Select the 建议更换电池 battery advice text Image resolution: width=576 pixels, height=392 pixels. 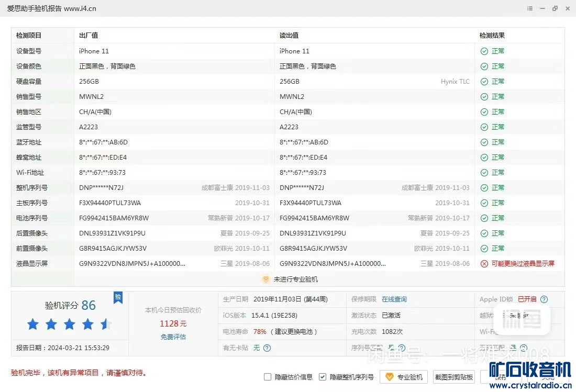[x=294, y=331]
